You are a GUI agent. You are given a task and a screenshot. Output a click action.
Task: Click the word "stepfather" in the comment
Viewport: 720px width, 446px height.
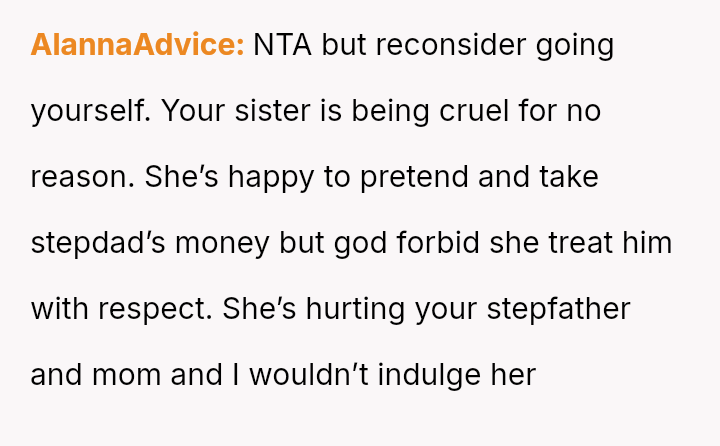pos(558,310)
